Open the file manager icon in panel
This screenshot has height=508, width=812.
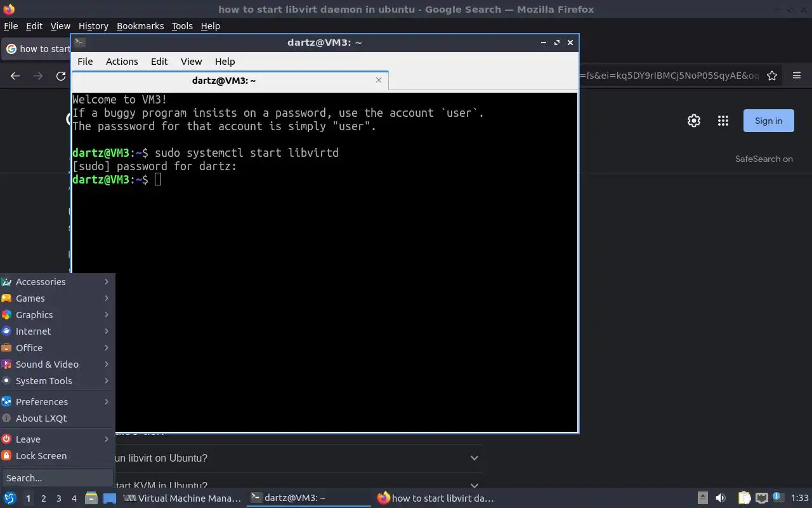click(91, 498)
